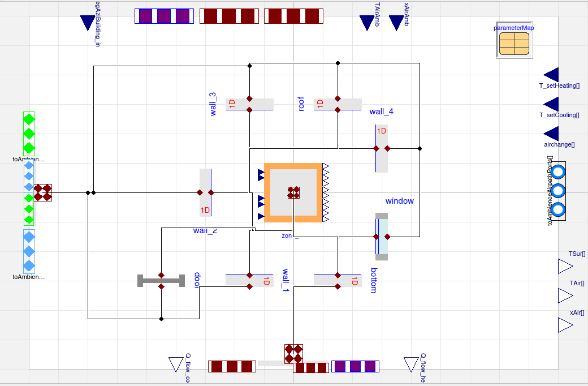Click the 'wall_3' label
588x386 pixels.
click(213, 104)
